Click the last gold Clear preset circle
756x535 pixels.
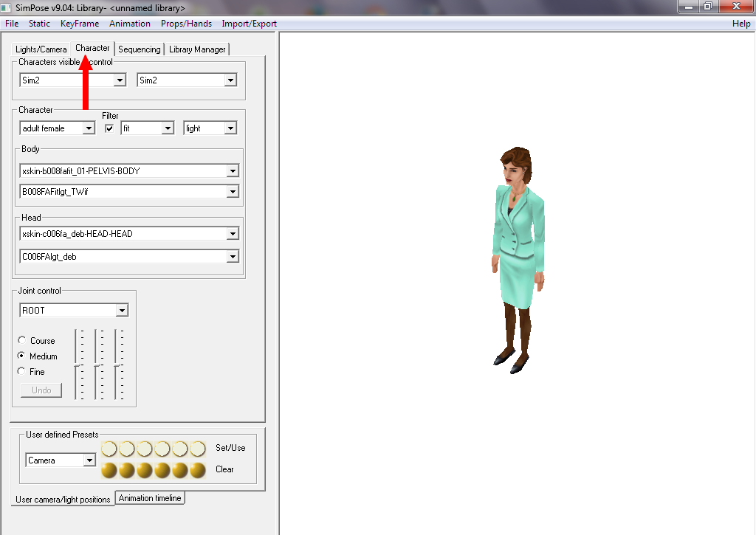(197, 470)
